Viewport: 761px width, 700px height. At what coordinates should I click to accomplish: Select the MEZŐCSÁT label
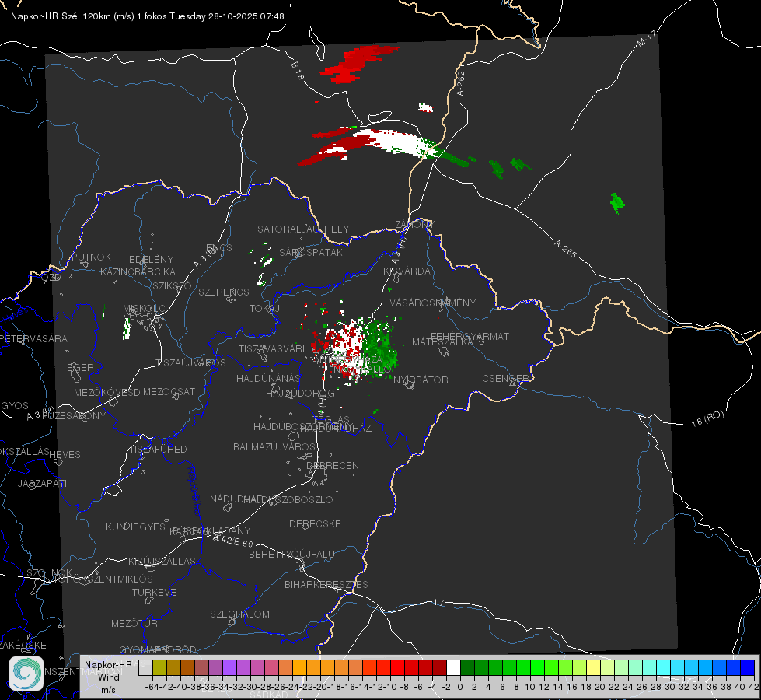pyautogui.click(x=169, y=391)
